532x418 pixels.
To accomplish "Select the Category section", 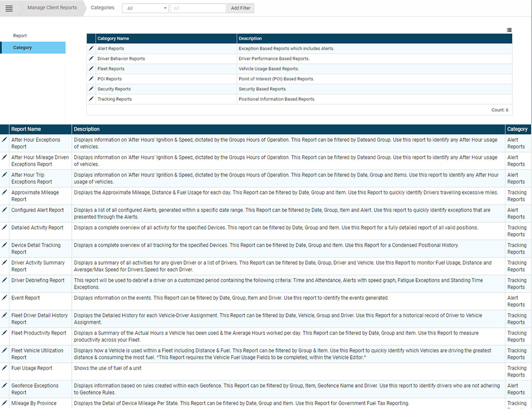I will coord(22,47).
